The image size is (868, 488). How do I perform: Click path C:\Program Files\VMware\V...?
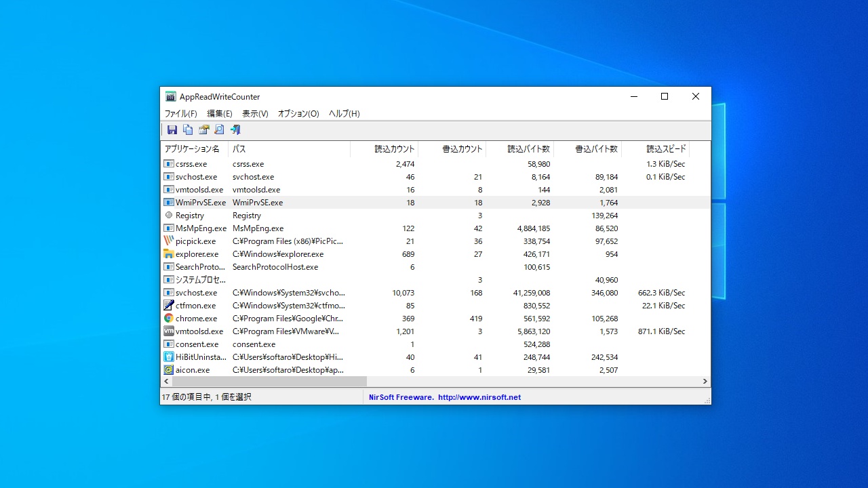click(x=286, y=331)
